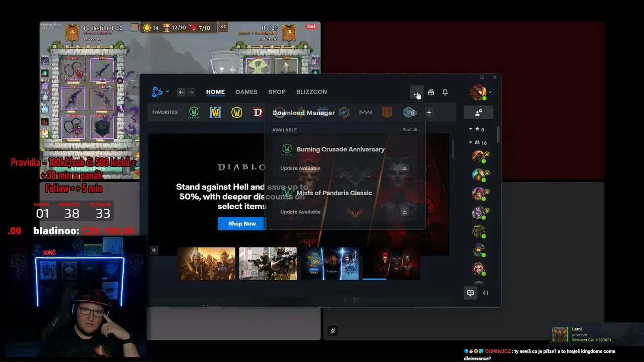Pause the banner carousel
This screenshot has height=362, width=644.
click(154, 250)
